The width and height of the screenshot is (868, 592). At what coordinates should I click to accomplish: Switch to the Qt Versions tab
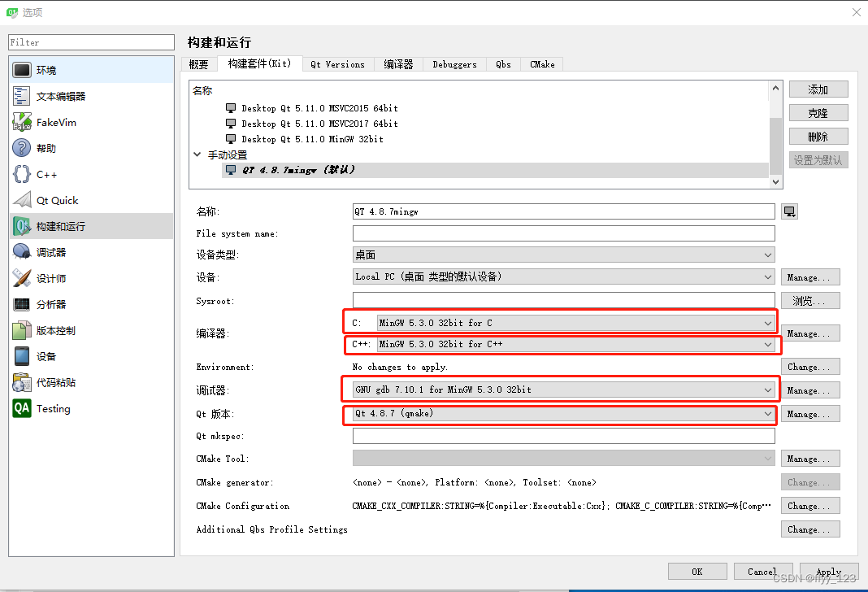(337, 63)
